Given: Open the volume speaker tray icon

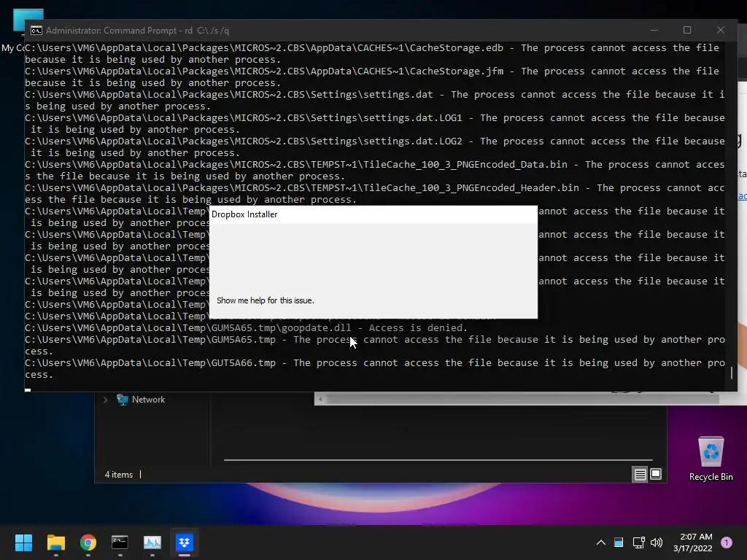Looking at the screenshot, I should point(657,542).
